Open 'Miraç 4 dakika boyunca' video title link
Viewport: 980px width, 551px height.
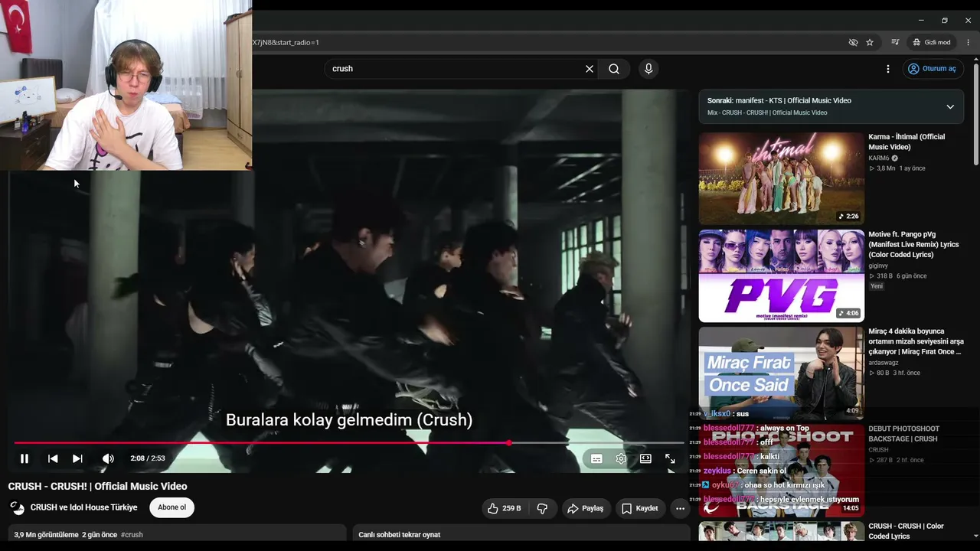coord(916,341)
